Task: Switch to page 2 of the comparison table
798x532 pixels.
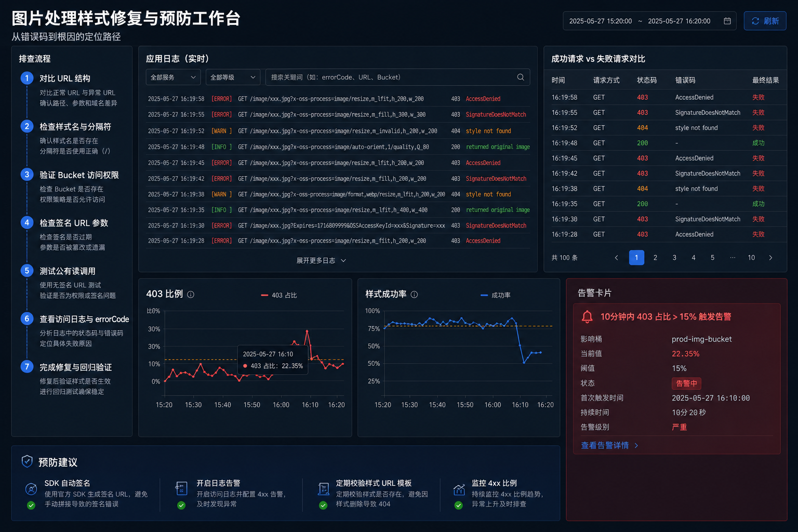Action: [655, 258]
